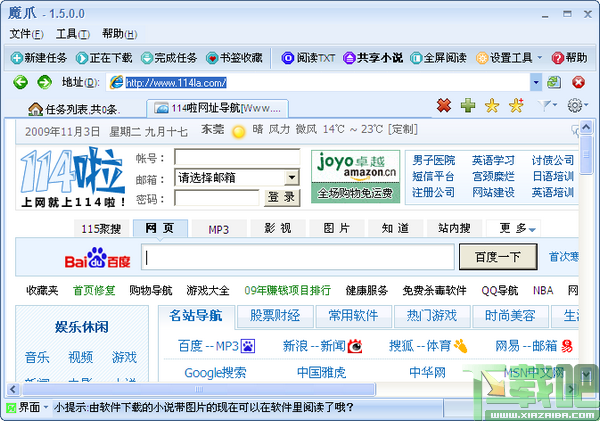Click the 密码 password field
Image resolution: width=600 pixels, height=421 pixels.
[x=217, y=198]
